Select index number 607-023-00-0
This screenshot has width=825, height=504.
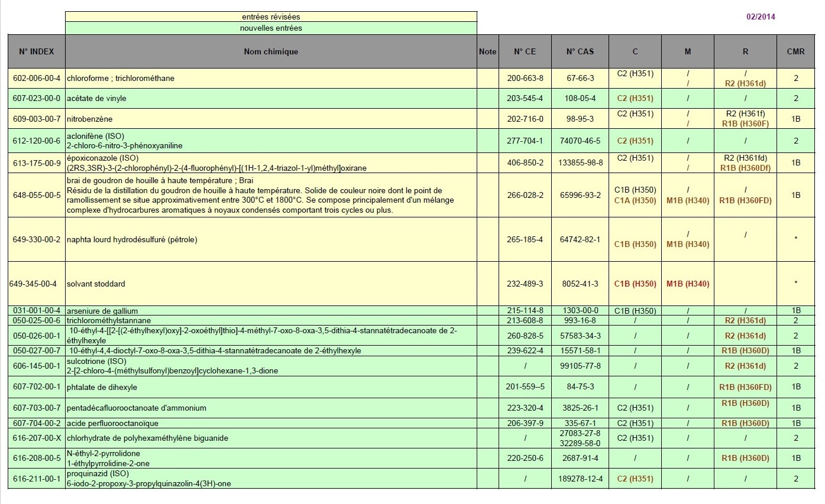click(37, 98)
